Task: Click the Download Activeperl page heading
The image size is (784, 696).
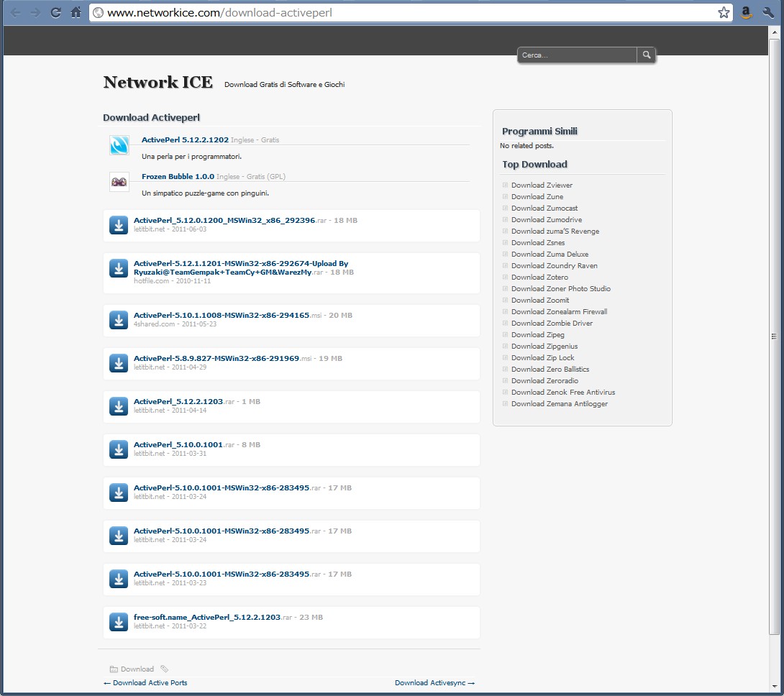Action: click(x=152, y=117)
